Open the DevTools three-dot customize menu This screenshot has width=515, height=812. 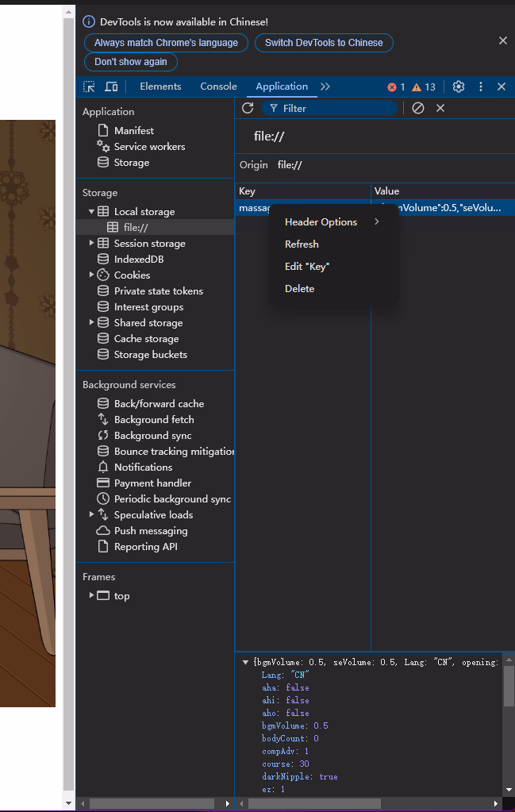pyautogui.click(x=480, y=87)
